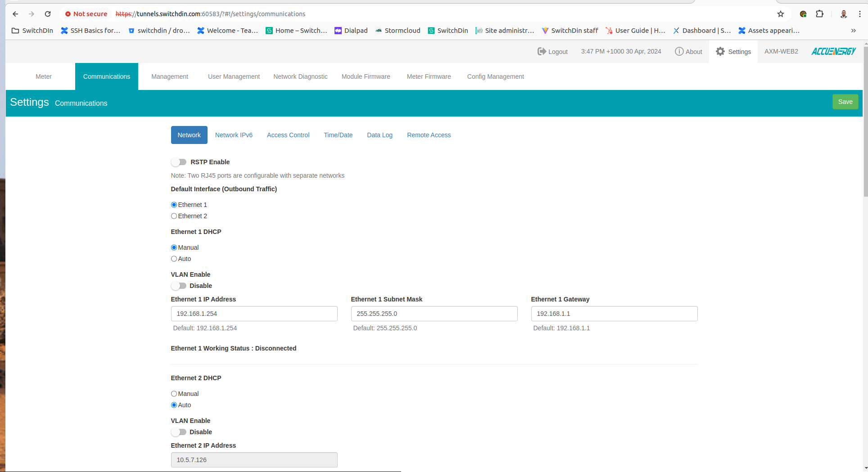Save the communications settings
868x472 pixels.
click(845, 102)
